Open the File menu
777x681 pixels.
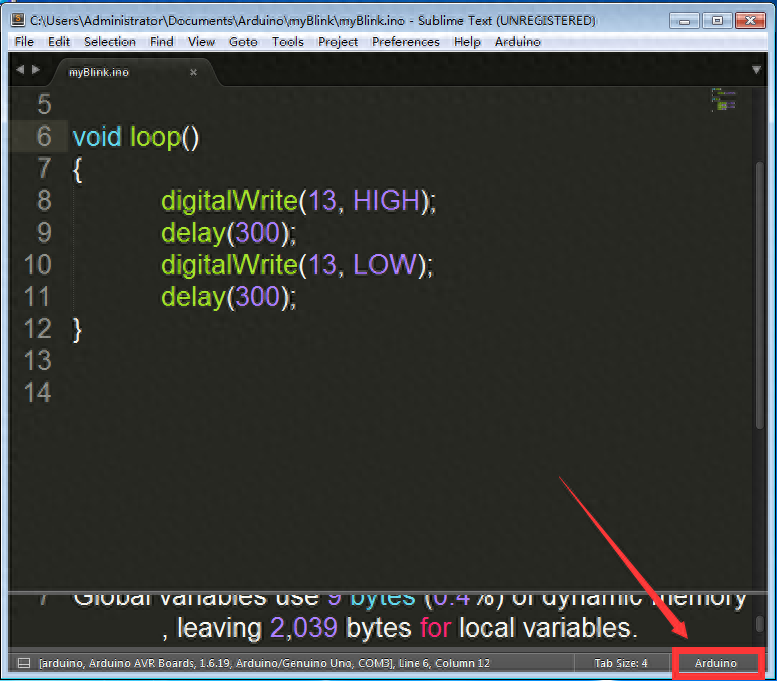[24, 42]
